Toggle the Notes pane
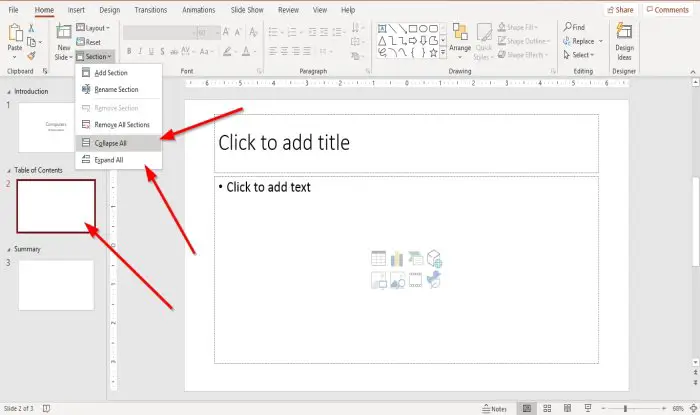700x415 pixels. coord(495,409)
